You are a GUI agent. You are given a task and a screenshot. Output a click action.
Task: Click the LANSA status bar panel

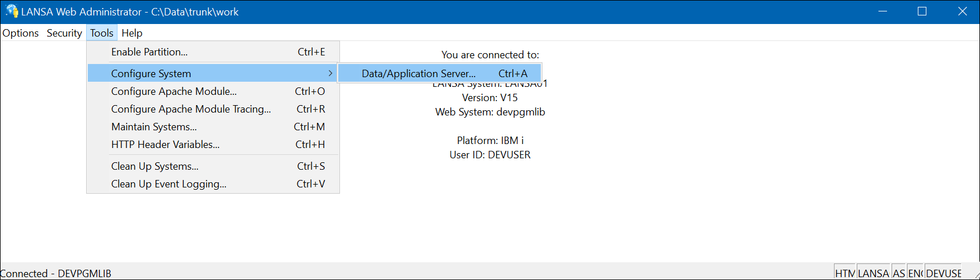coord(873,273)
